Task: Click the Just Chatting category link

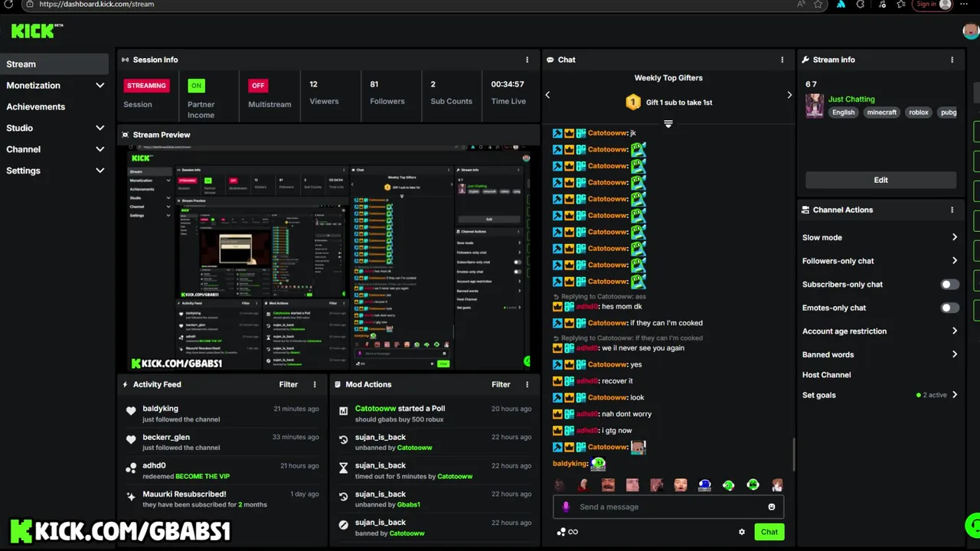Action: [x=851, y=99]
